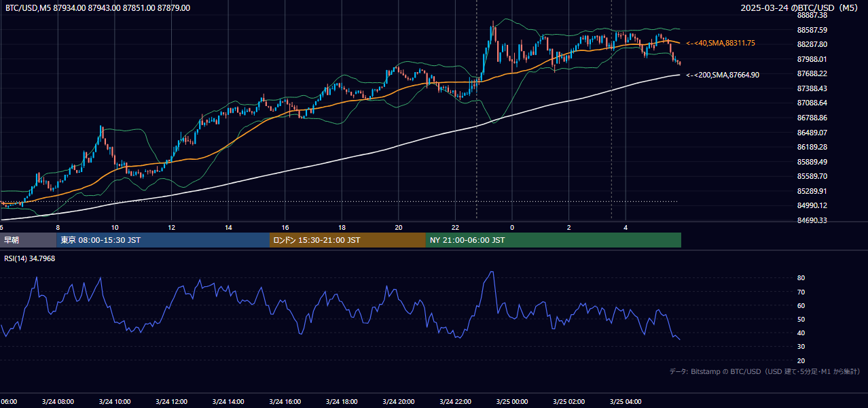Click the BTC/USD,M5 OHLC header text
The height and width of the screenshot is (408, 868).
click(x=98, y=8)
